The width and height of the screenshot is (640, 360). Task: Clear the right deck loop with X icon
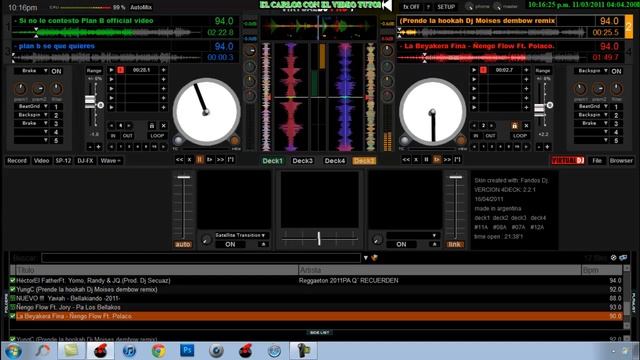[526, 126]
